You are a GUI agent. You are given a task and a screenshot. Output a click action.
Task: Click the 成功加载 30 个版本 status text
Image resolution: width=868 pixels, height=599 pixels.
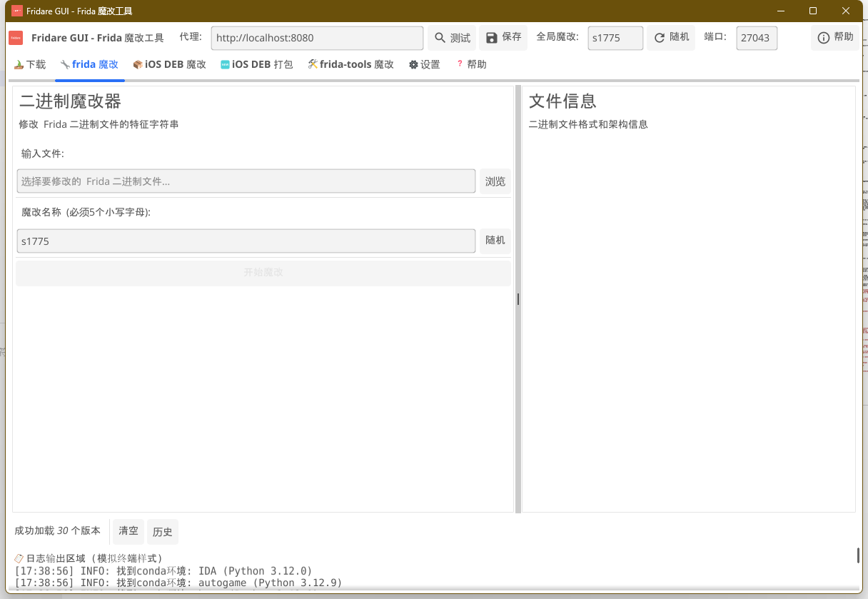tap(58, 531)
